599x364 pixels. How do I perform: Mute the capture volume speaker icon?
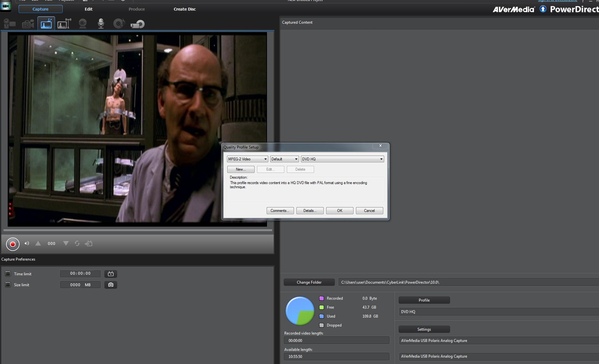pyautogui.click(x=27, y=243)
